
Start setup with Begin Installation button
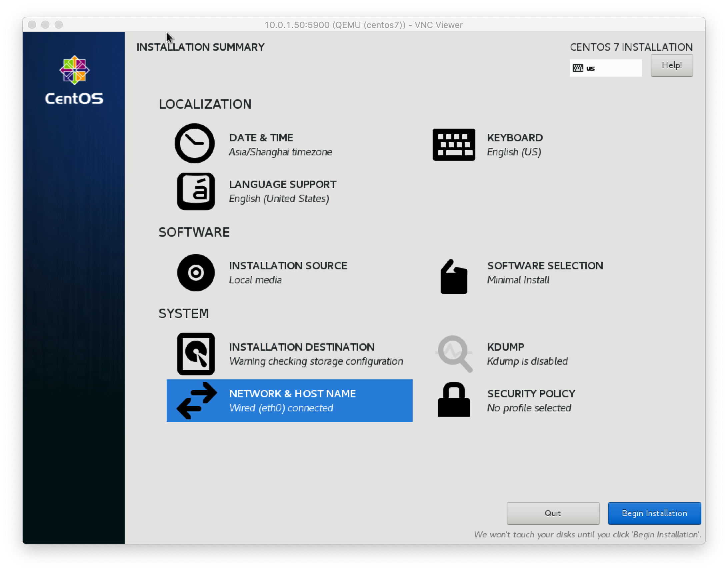tap(654, 513)
